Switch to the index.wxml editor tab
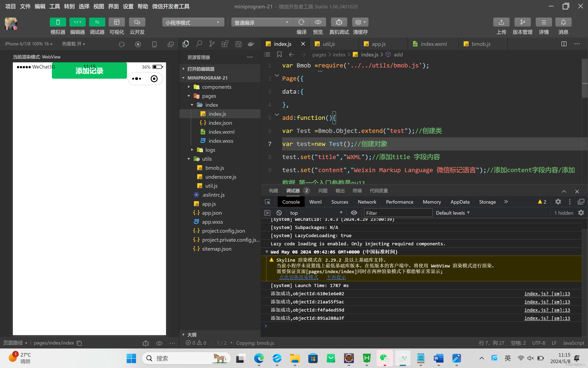This screenshot has width=588, height=368. tap(433, 44)
